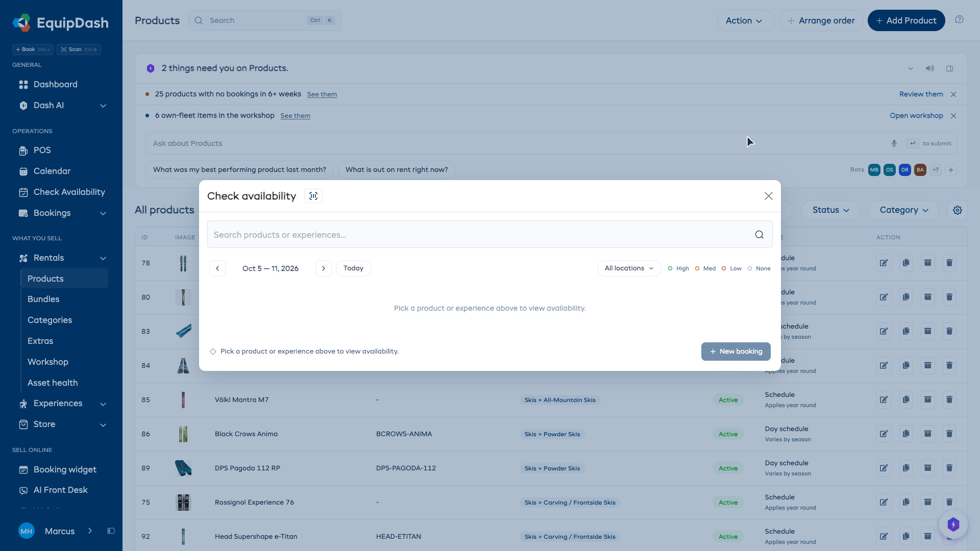Focus the Search products or experiences field

click(490, 235)
